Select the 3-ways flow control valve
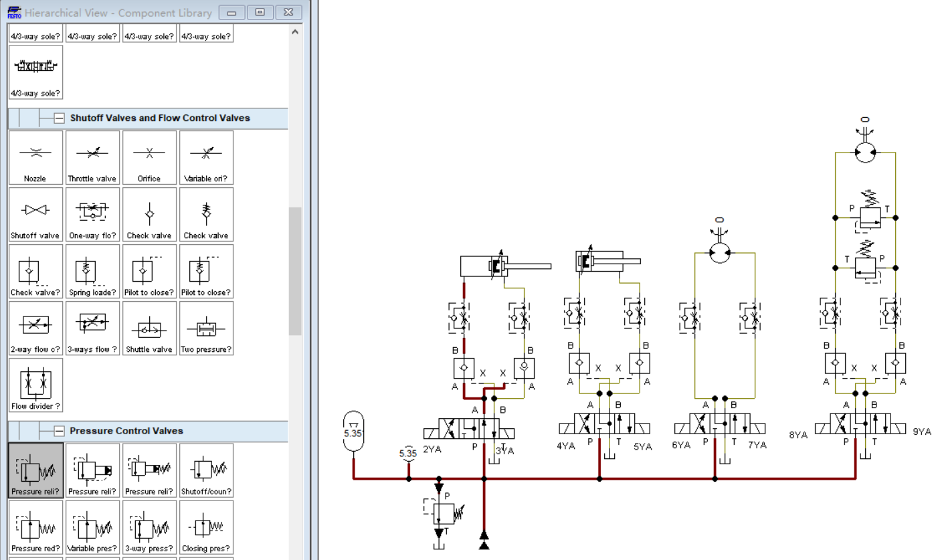Screen dimensions: 938x560 pyautogui.click(x=92, y=329)
